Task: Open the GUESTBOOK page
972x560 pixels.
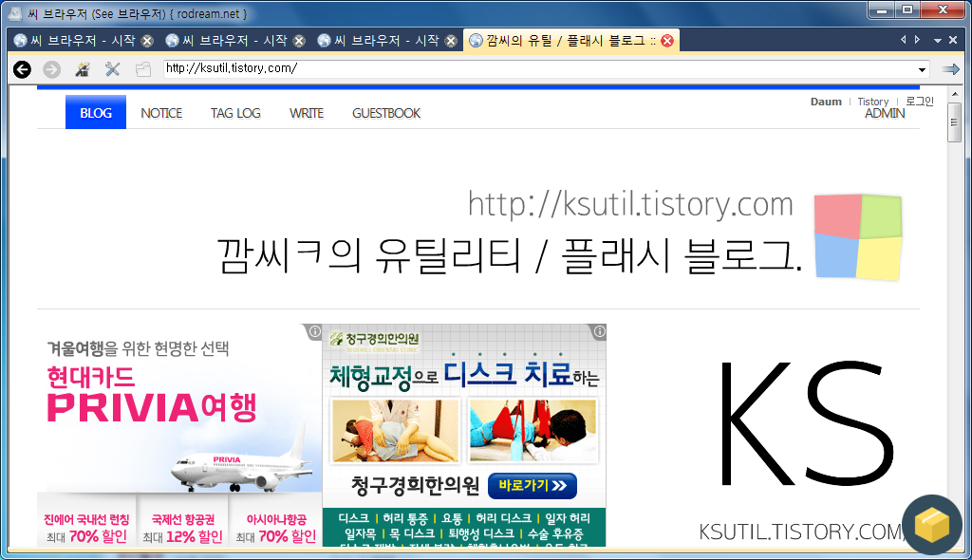Action: point(386,114)
